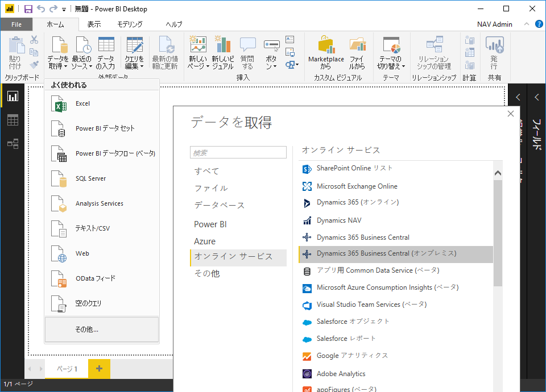
Task: Click the cut scissors icon
Action: pyautogui.click(x=34, y=40)
